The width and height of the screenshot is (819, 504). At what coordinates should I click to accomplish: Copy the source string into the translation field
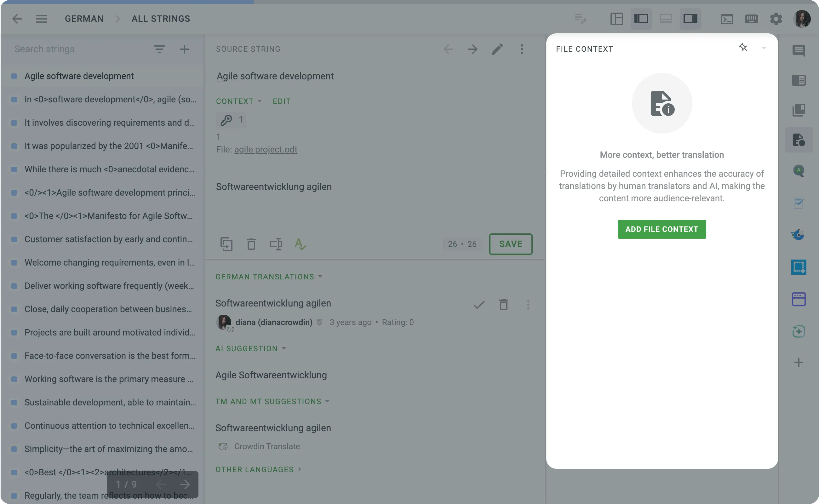pyautogui.click(x=227, y=244)
